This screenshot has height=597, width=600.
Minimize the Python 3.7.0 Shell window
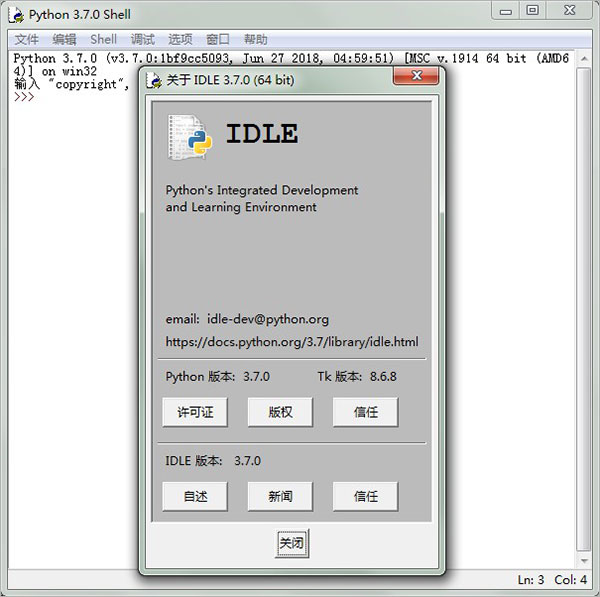505,11
